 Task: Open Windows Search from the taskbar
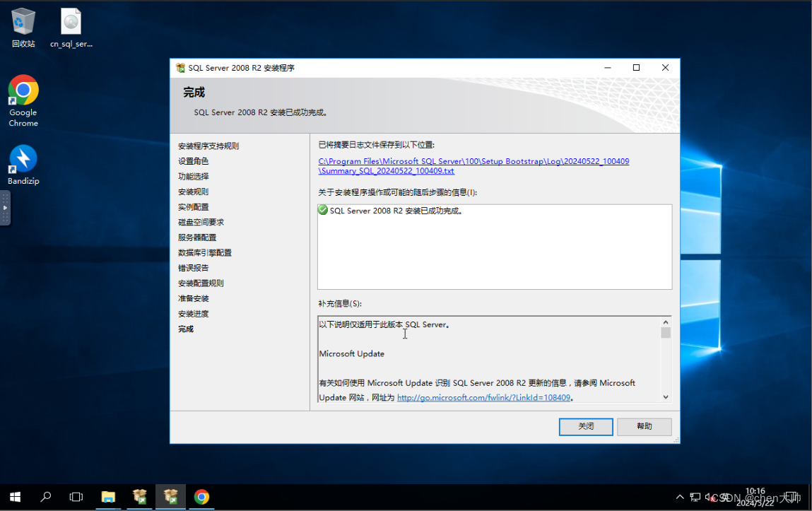(45, 497)
